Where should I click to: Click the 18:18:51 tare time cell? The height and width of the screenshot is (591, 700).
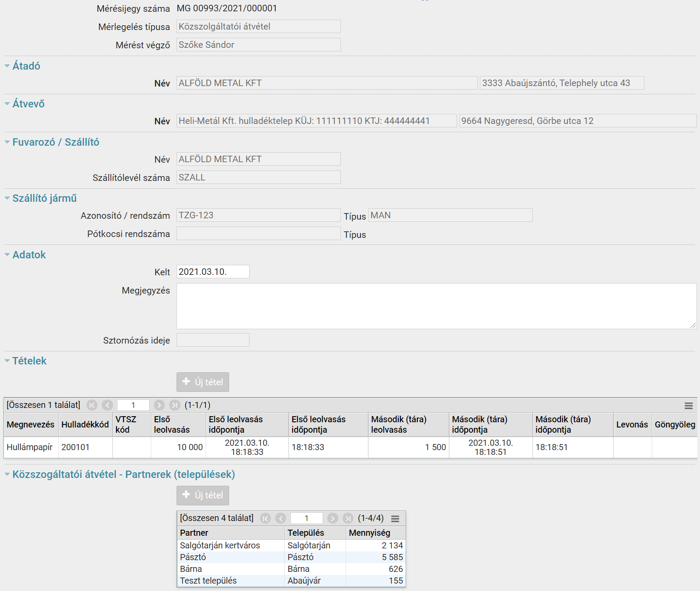[573, 447]
